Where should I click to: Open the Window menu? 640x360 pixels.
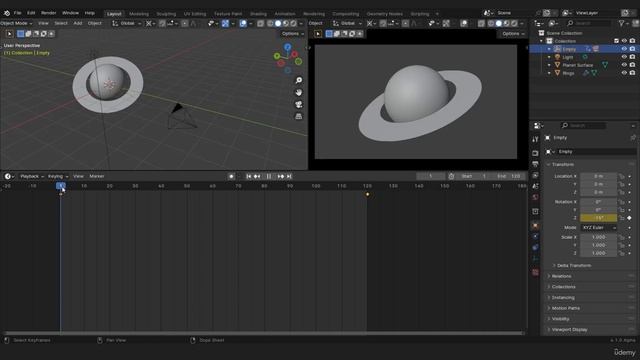(71, 13)
